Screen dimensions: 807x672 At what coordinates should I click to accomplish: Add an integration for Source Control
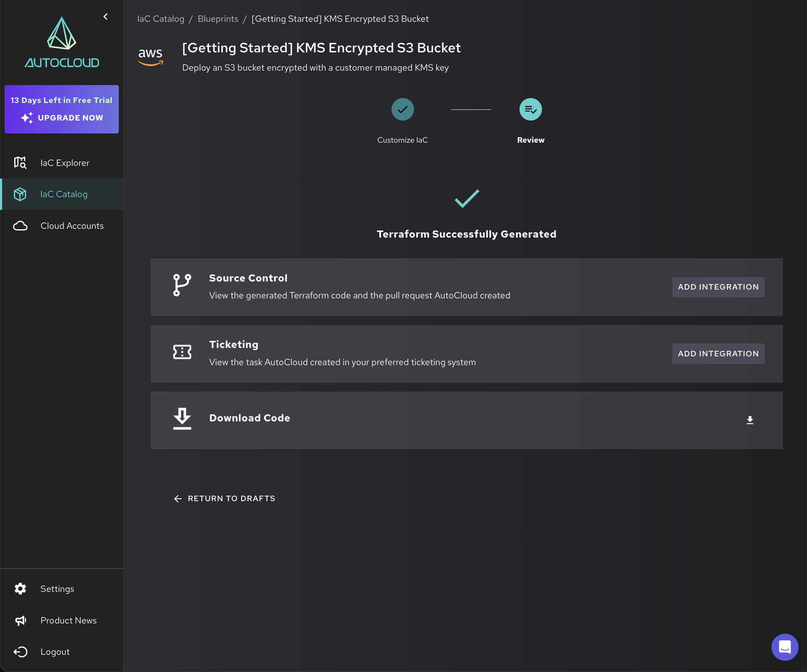coord(718,287)
